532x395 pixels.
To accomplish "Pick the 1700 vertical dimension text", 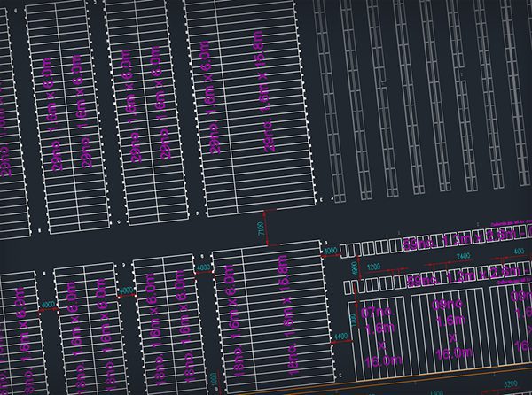I will [x=351, y=316].
